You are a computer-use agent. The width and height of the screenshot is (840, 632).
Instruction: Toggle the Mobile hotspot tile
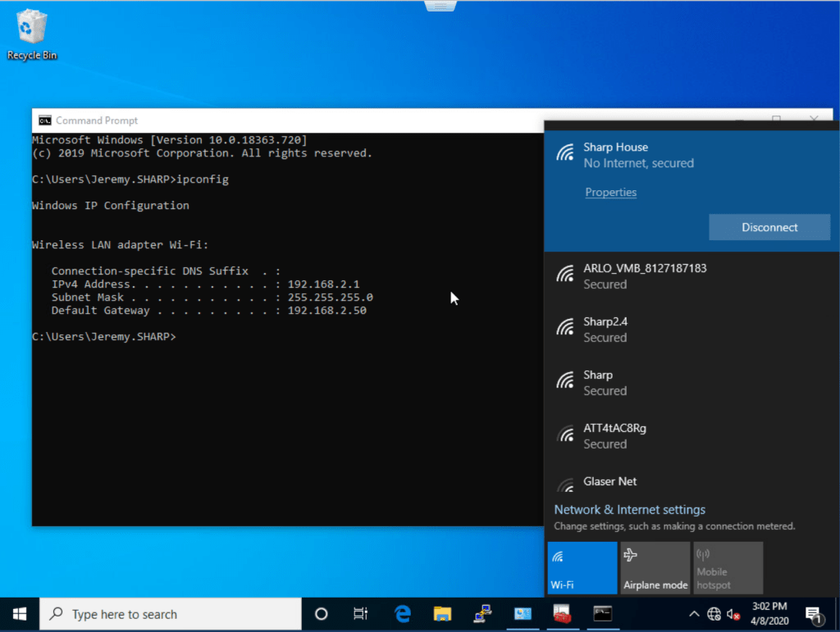pos(728,567)
